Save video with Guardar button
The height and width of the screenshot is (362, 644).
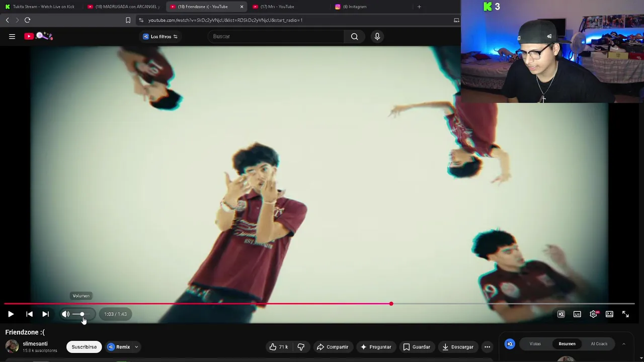417,347
